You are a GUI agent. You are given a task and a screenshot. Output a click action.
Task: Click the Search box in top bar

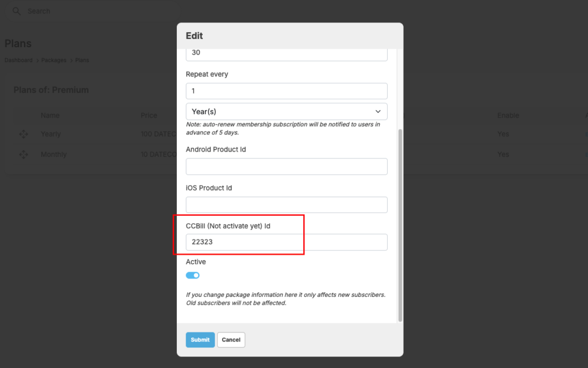tap(92, 11)
